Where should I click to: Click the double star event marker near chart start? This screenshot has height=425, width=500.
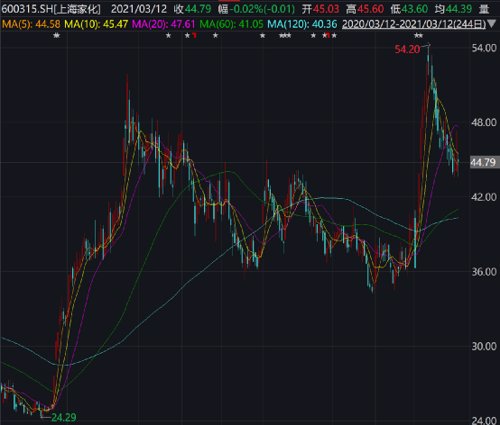click(57, 35)
